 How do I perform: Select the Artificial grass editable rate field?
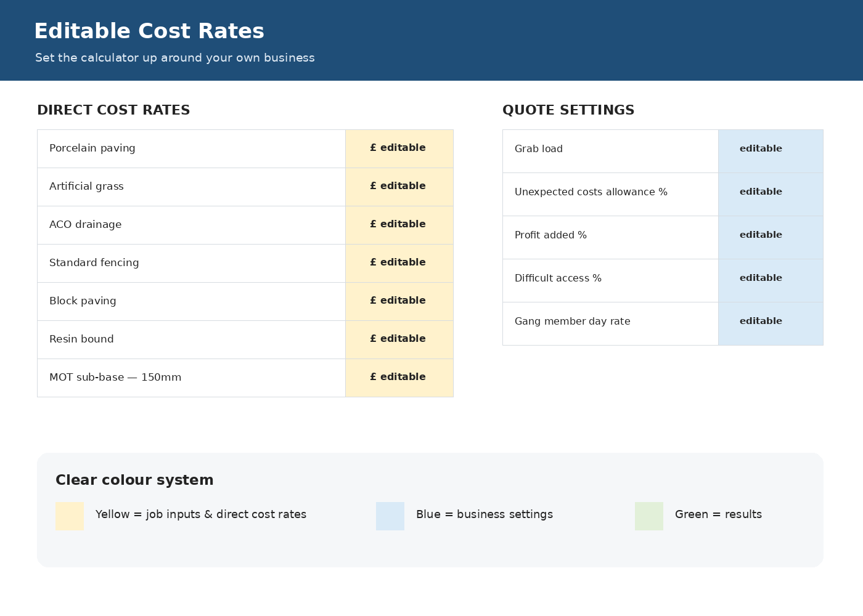[x=399, y=187]
